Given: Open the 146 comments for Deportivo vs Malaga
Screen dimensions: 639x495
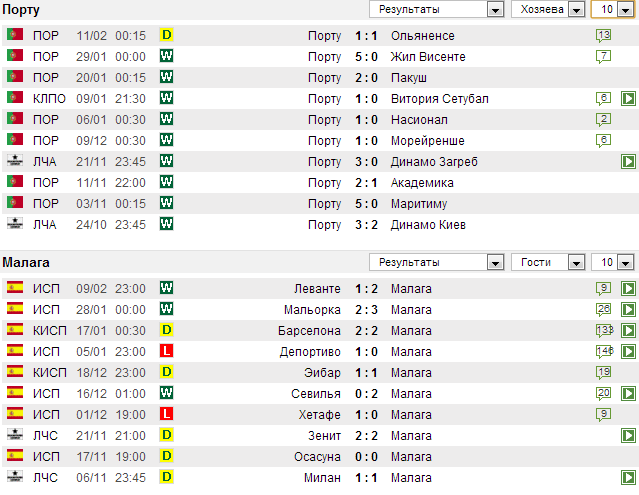Looking at the screenshot, I should (603, 351).
